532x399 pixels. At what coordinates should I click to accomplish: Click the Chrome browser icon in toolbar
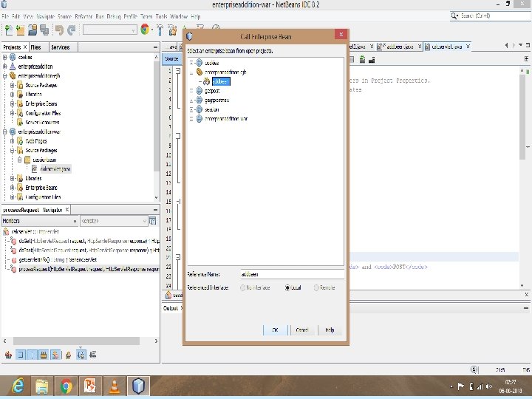click(x=145, y=30)
